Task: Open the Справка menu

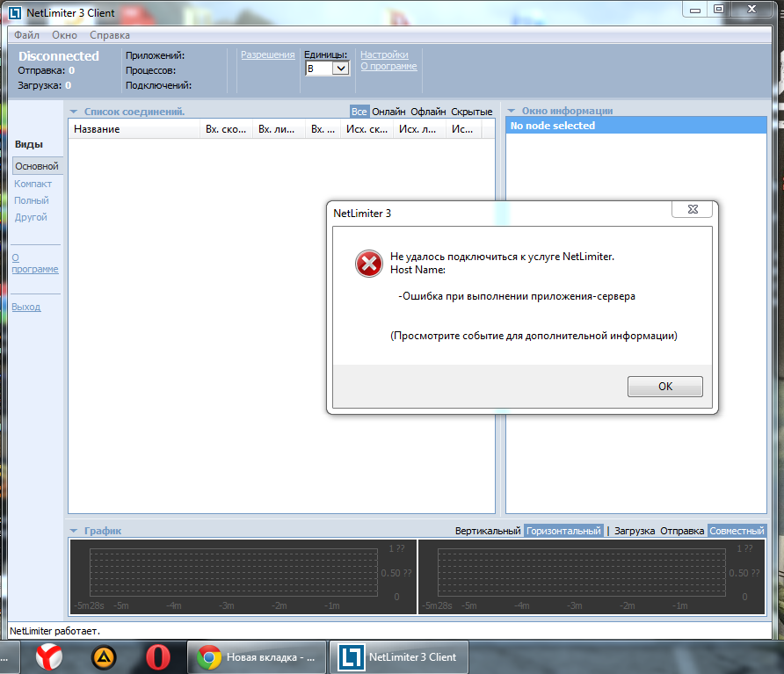Action: 110,35
